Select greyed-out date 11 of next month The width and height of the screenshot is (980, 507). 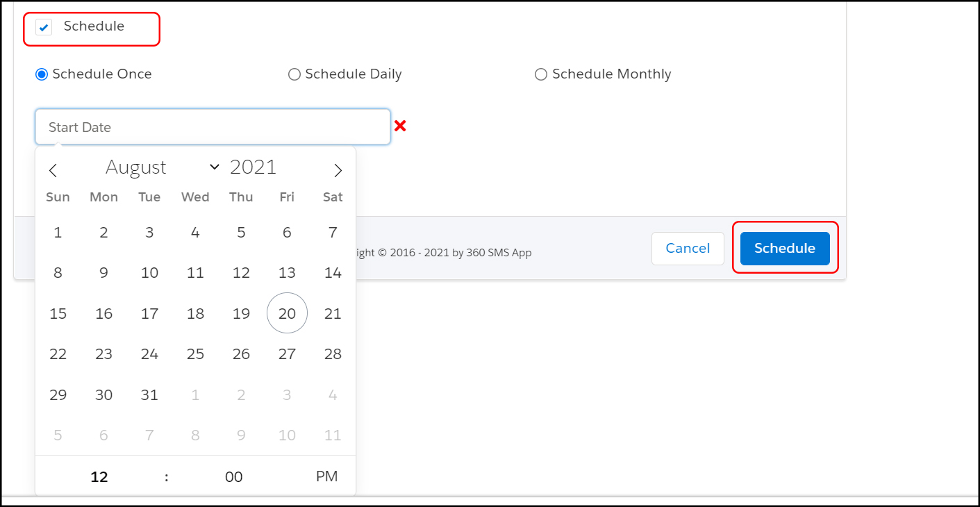pyautogui.click(x=333, y=435)
